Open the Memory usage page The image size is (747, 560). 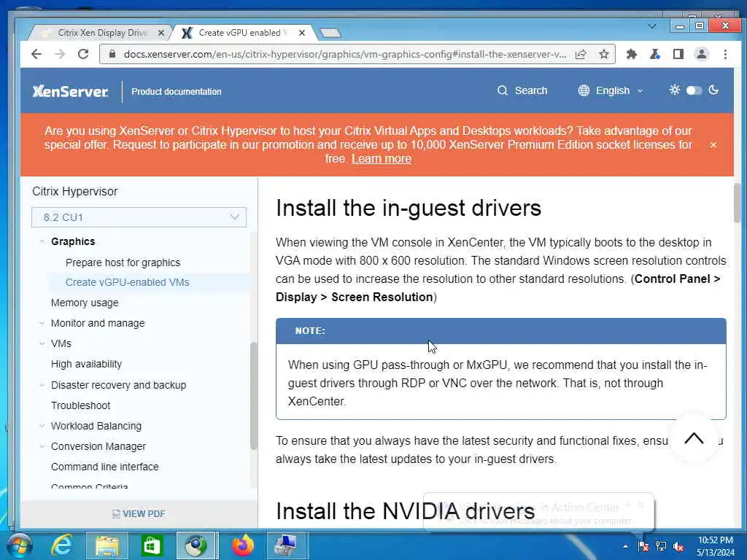tap(85, 303)
